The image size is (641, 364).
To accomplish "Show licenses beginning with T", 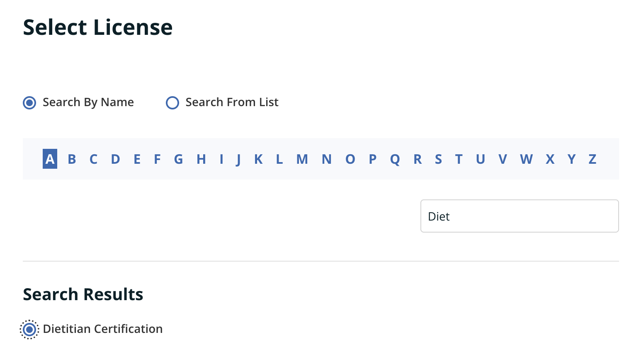I will click(459, 159).
